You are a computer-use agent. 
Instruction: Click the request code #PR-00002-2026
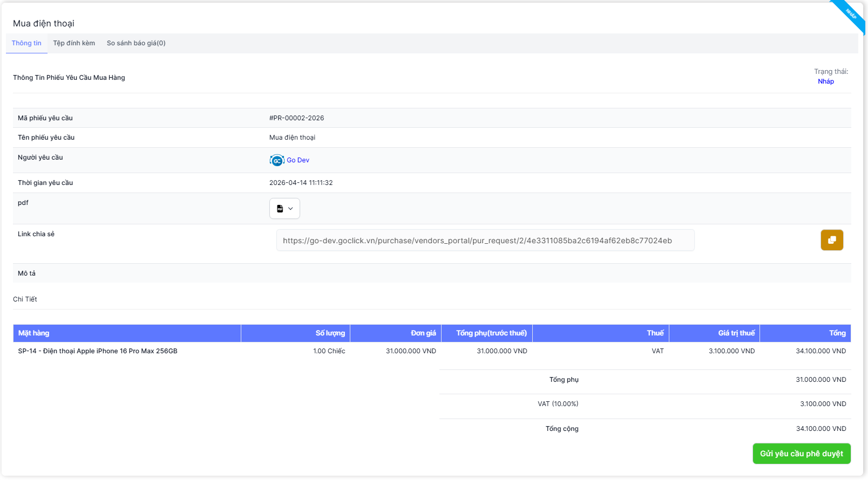(296, 118)
